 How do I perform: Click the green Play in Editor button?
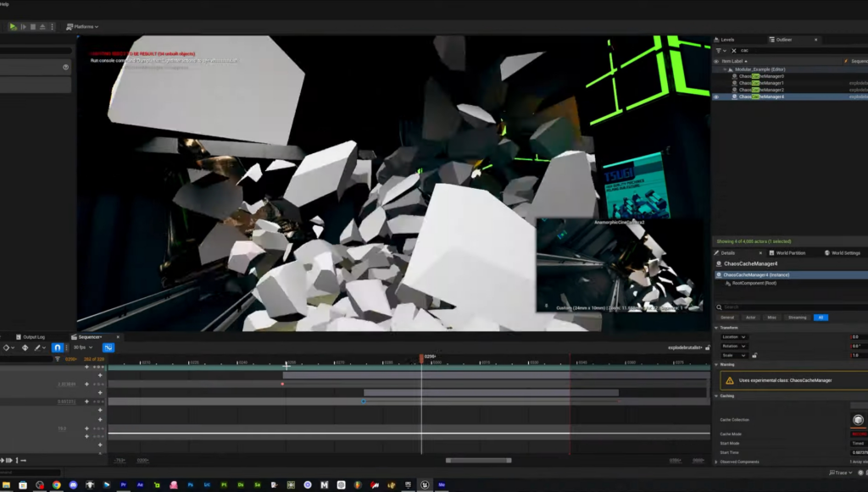coord(13,26)
